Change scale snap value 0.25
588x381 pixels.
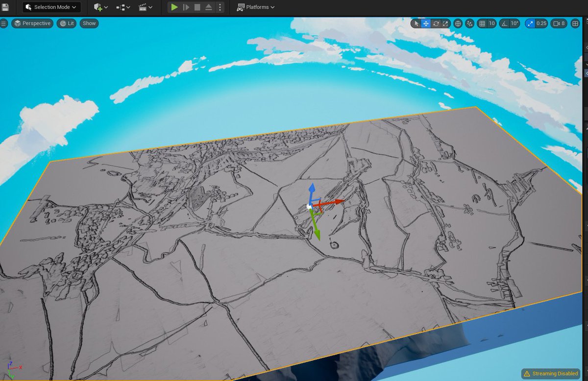point(541,23)
